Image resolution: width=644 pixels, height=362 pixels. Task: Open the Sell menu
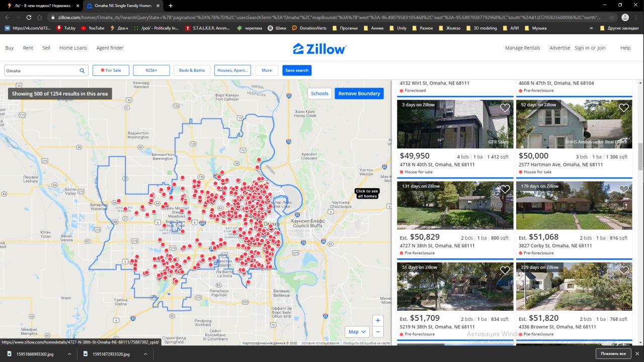[x=46, y=48]
